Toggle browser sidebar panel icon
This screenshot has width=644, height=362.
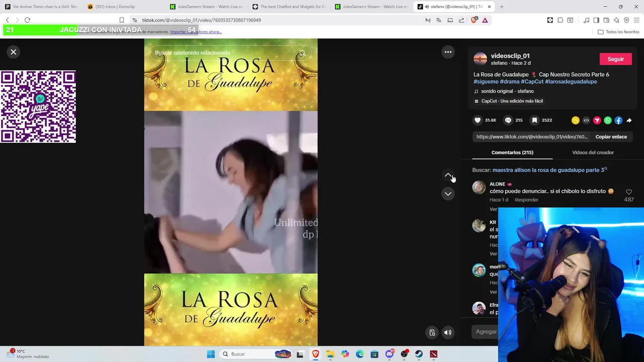coord(596,20)
